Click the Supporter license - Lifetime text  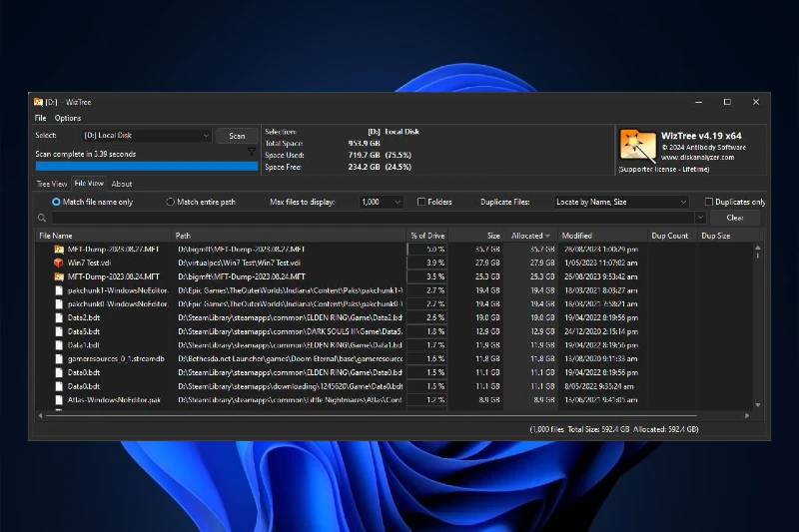(664, 169)
